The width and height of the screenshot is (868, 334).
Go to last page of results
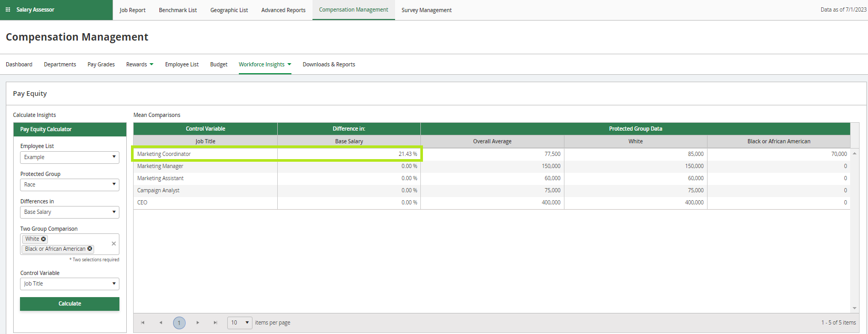(215, 322)
